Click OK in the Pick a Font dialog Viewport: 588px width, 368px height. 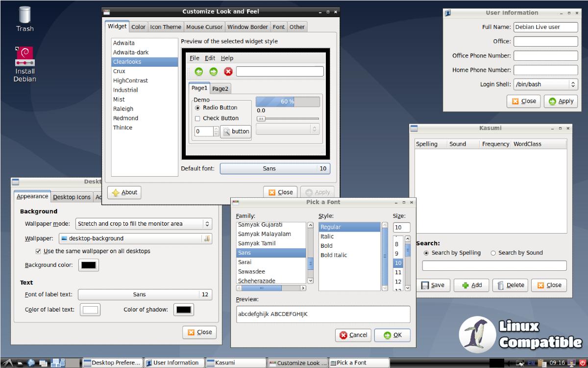[x=392, y=335]
